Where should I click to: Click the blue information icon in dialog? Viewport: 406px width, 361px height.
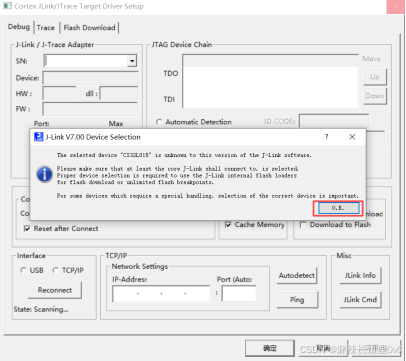pyautogui.click(x=44, y=174)
